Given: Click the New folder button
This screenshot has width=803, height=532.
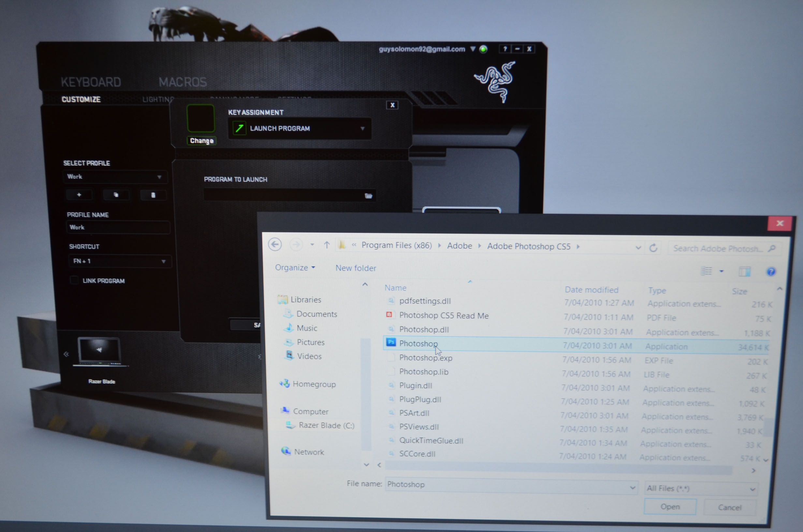Looking at the screenshot, I should coord(356,268).
